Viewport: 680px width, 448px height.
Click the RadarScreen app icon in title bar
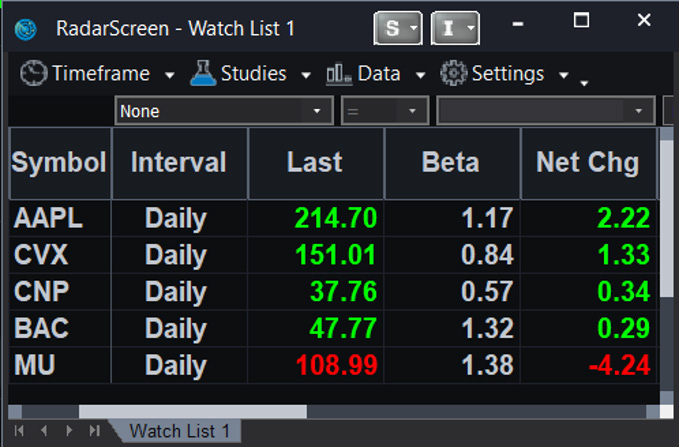pos(27,29)
